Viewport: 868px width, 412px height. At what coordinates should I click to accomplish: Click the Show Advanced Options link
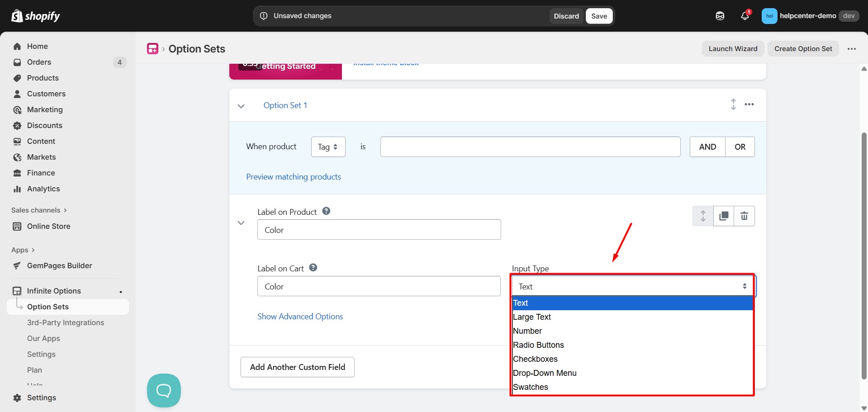point(300,317)
